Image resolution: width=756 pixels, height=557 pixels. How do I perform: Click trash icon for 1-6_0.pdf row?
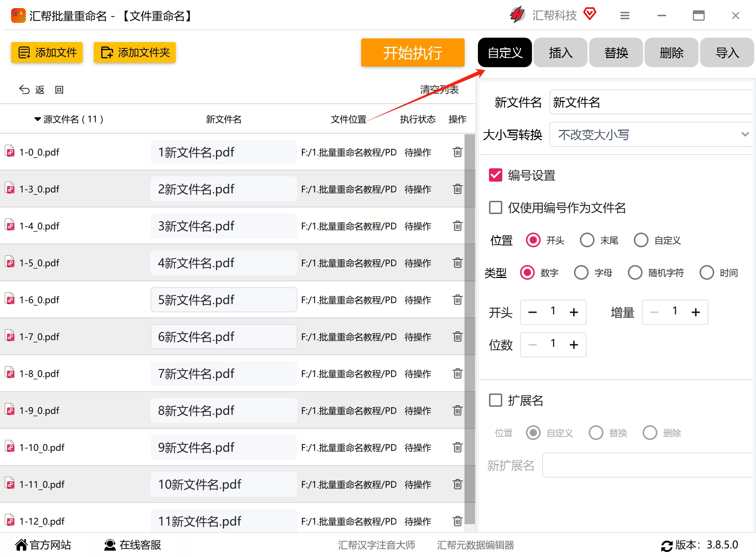coord(457,300)
